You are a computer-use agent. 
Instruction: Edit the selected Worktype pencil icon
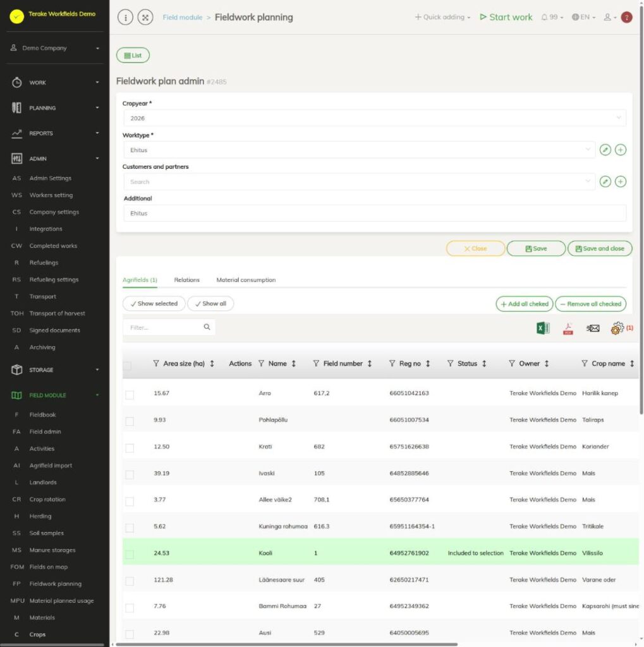[605, 150]
